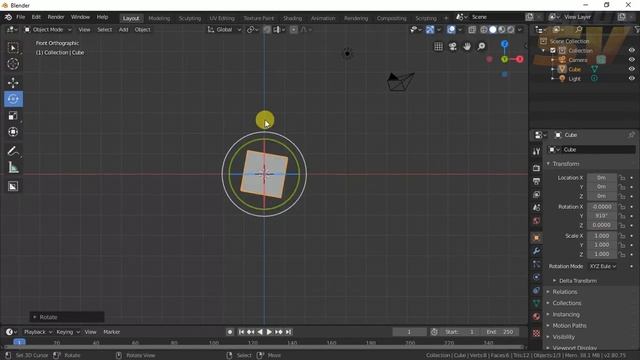The height and width of the screenshot is (360, 640).
Task: Expand Motion Paths panel
Action: (x=569, y=326)
